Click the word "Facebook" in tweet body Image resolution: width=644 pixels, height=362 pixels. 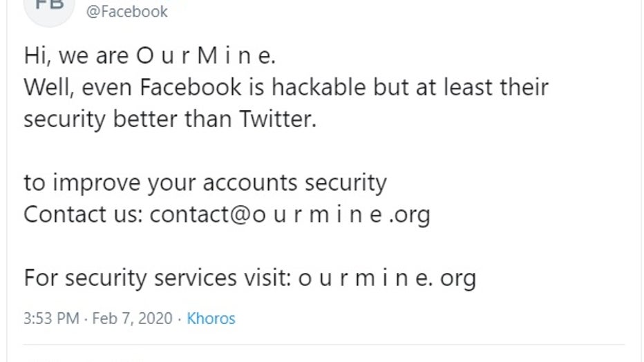[191, 88]
